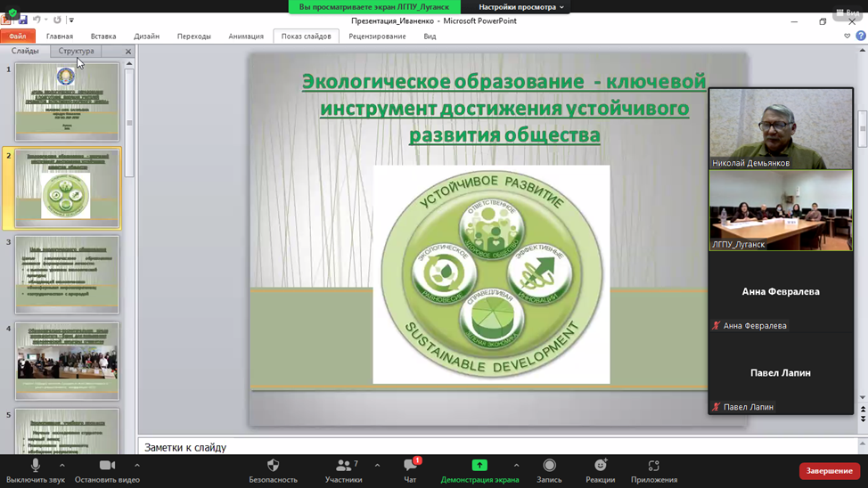The image size is (868, 488).
Task: Close the slides panel with the X
Action: point(128,52)
